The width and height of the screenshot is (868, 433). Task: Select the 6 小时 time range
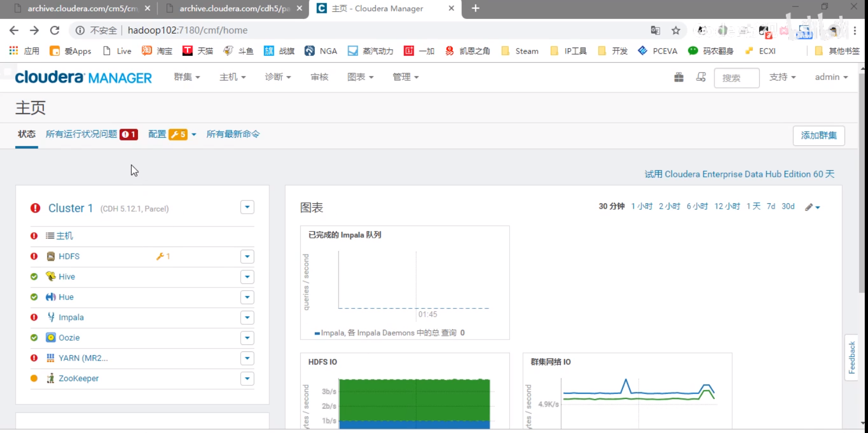tap(697, 206)
